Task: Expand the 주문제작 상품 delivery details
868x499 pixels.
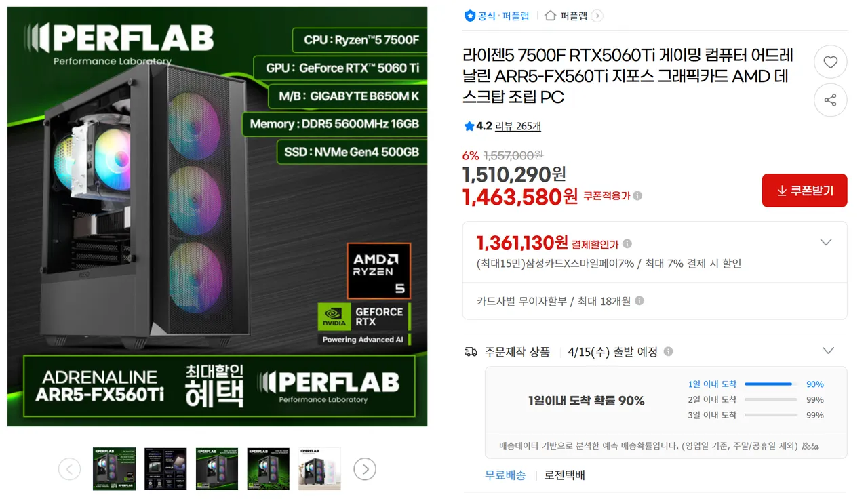Action: 828,351
